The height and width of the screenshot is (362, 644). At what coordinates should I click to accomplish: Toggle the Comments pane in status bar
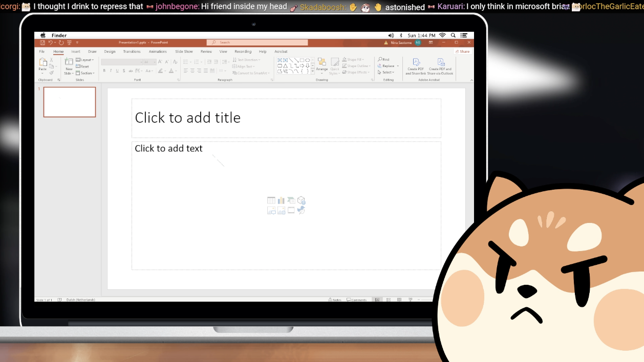(357, 300)
